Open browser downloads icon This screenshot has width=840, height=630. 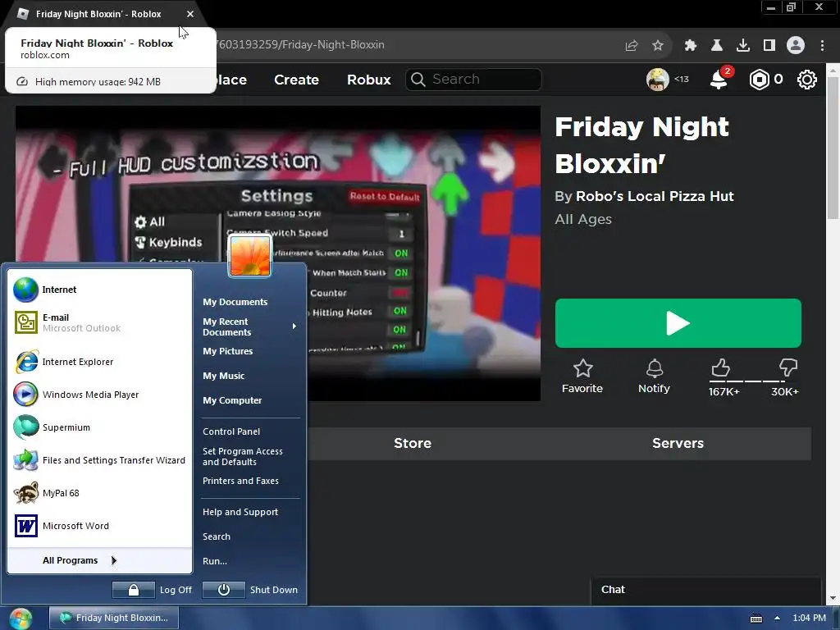pos(743,46)
